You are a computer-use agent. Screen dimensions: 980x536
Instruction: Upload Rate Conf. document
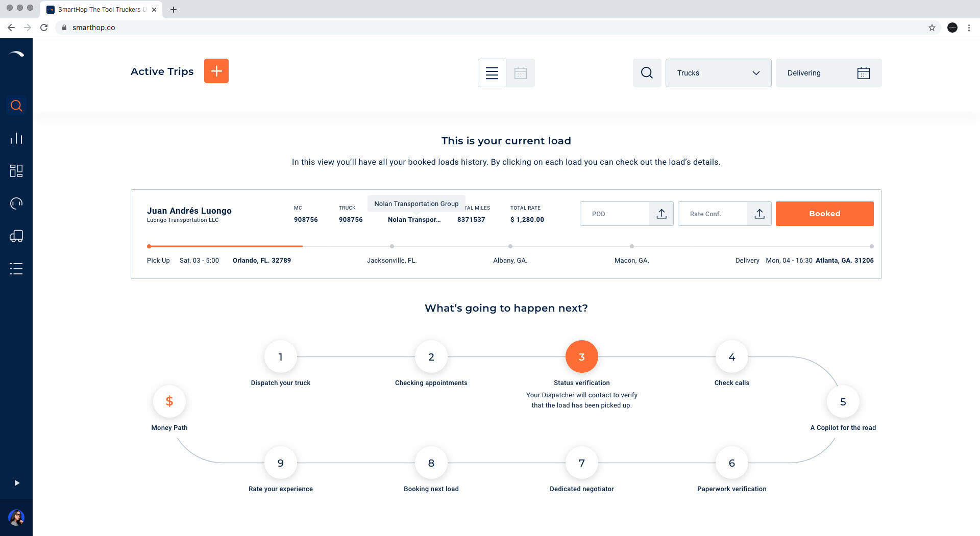coord(759,214)
